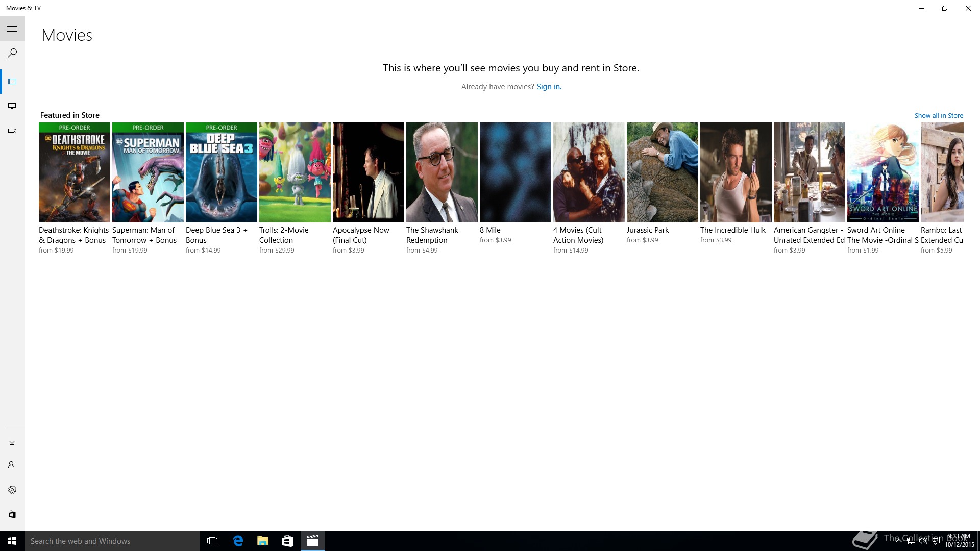Open File Explorer from taskbar

tap(263, 541)
